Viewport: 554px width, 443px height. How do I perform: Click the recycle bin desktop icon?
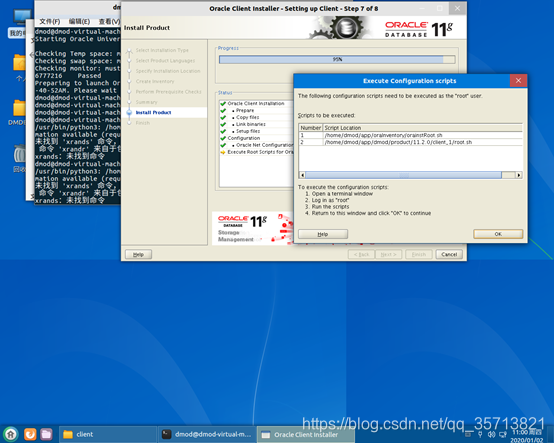19,154
